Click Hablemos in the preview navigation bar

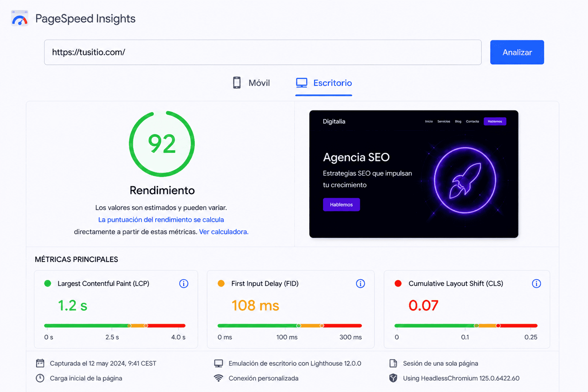495,121
